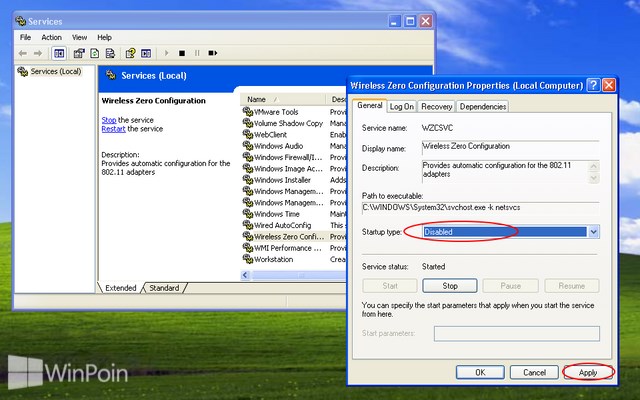Click the properties dialog Help question button

tap(593, 85)
